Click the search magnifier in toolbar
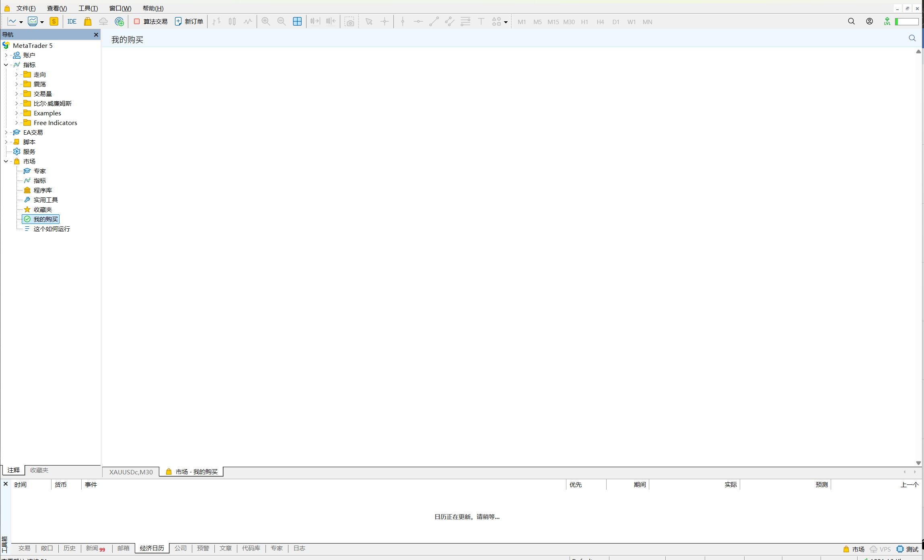 pyautogui.click(x=851, y=21)
